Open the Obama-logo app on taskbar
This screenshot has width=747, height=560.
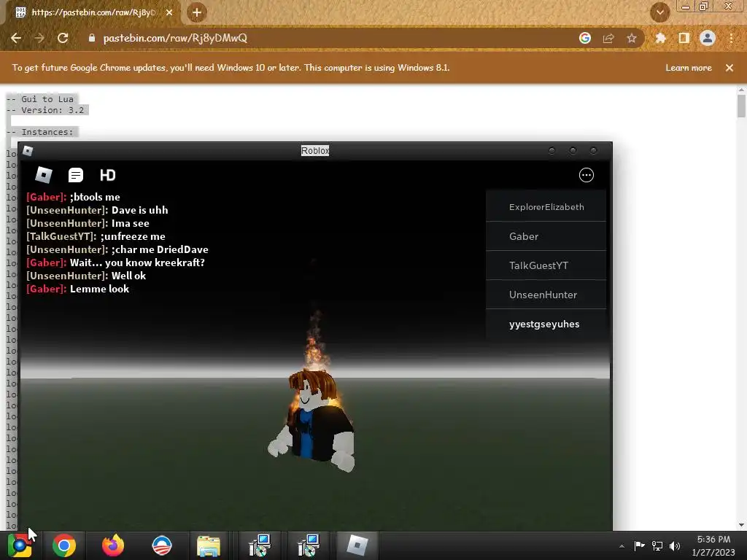tap(161, 545)
